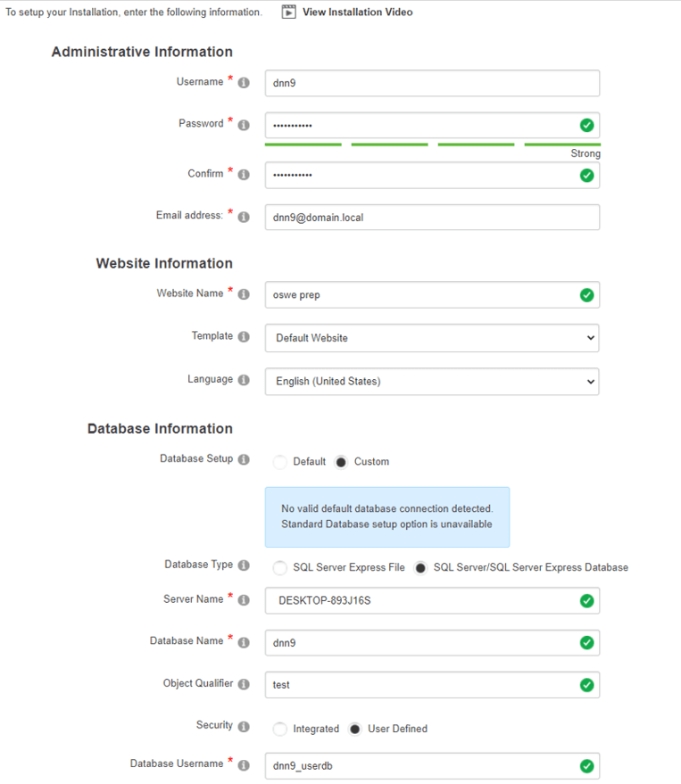
Task: Open the View Installation Video link
Action: (357, 12)
